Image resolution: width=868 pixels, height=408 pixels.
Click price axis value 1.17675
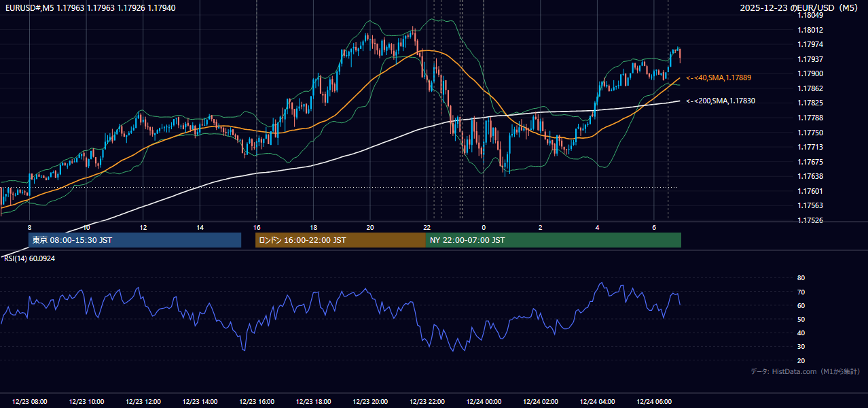point(811,163)
